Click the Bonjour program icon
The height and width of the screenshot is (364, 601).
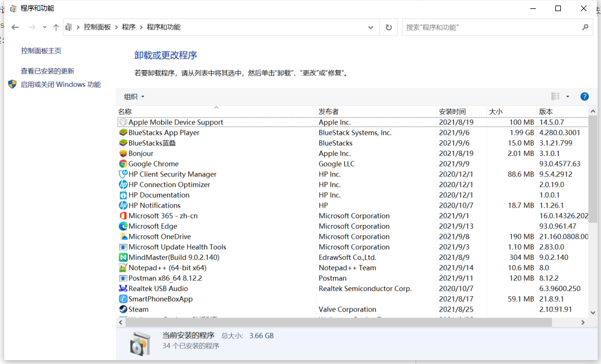123,153
